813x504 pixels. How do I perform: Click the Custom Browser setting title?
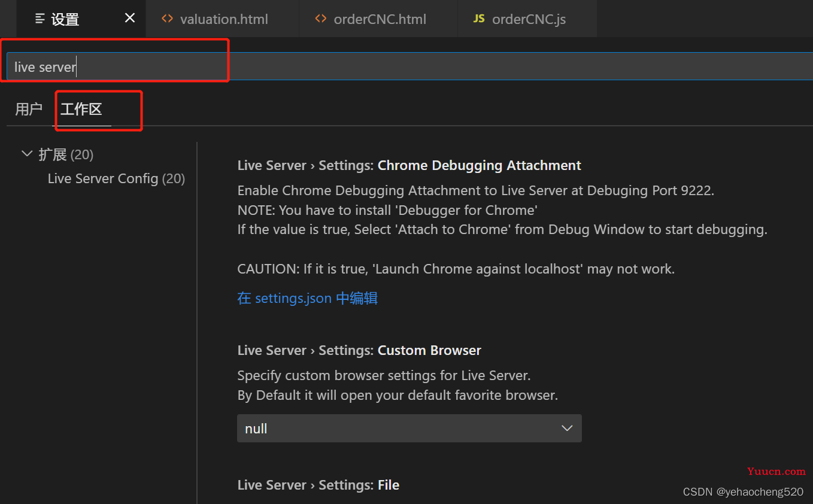pos(359,350)
